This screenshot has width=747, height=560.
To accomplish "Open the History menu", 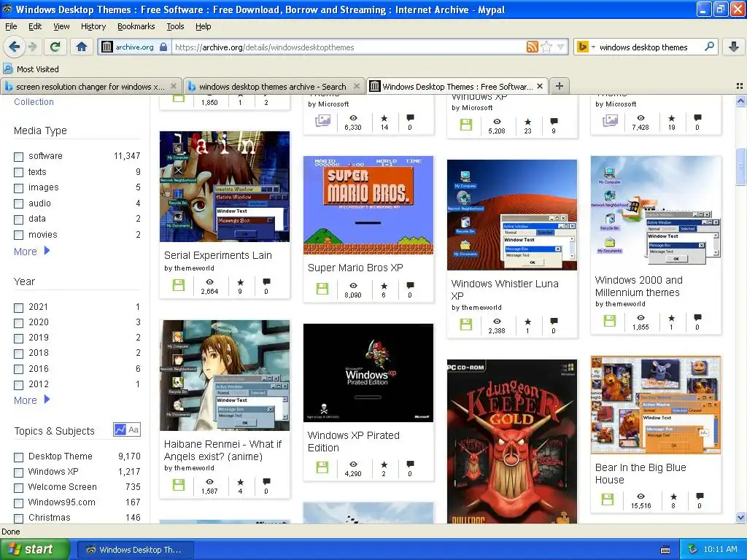I will [93, 26].
